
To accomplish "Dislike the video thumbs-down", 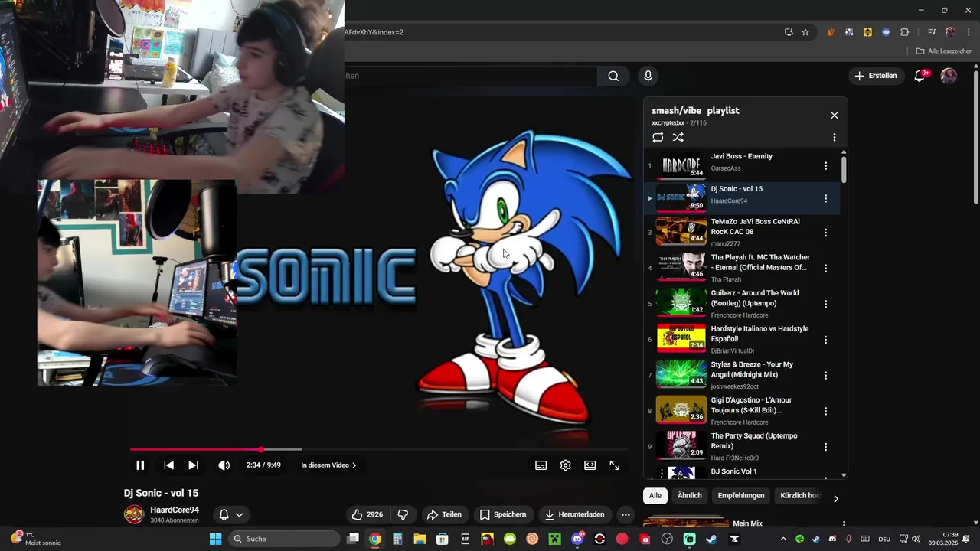I will [x=403, y=514].
